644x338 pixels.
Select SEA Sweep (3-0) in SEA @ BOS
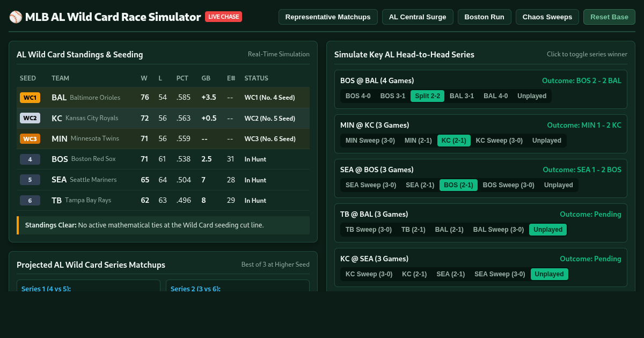tap(371, 185)
